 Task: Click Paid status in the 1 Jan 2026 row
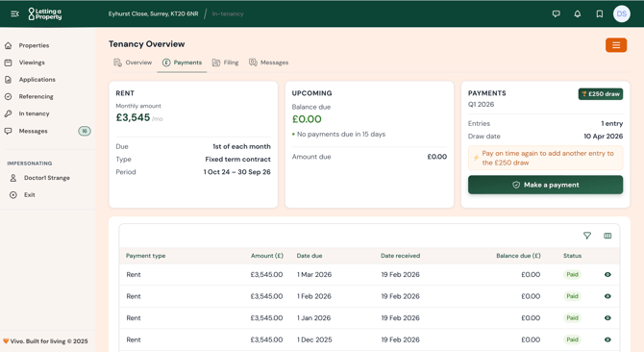click(x=572, y=318)
